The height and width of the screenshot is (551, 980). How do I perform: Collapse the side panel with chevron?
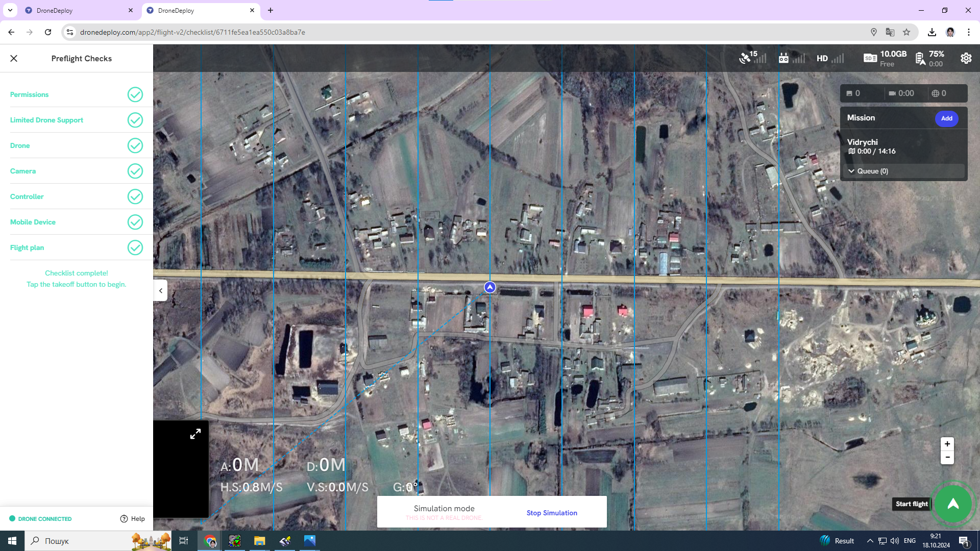point(160,291)
